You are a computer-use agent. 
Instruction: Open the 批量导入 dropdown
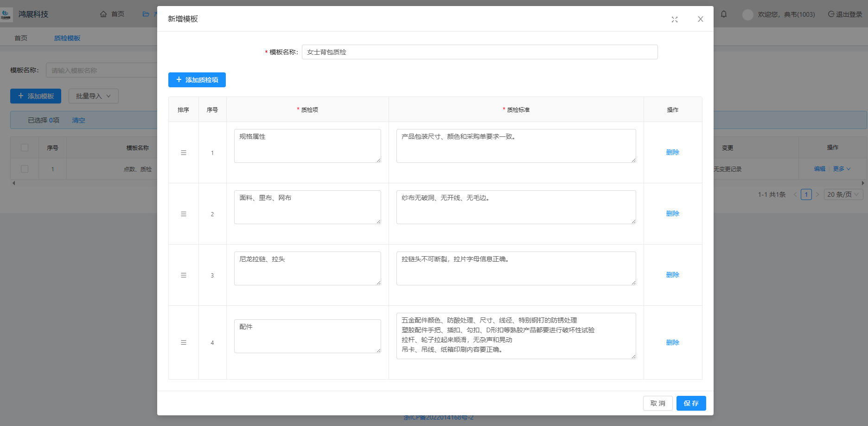tap(93, 96)
